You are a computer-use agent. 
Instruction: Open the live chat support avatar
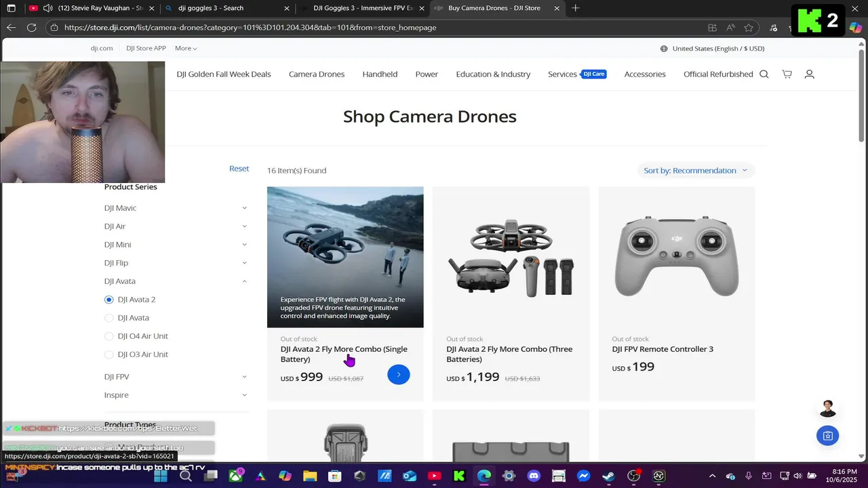(827, 409)
